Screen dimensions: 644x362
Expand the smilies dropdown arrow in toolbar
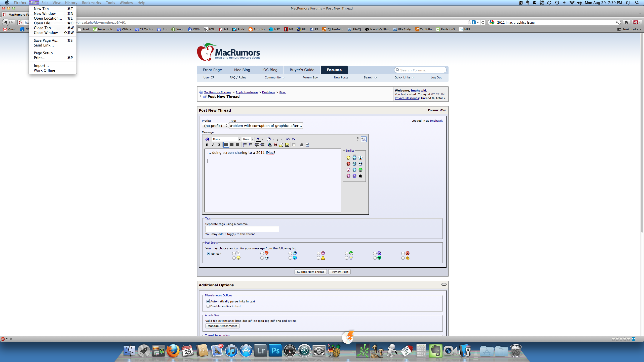pos(273,139)
